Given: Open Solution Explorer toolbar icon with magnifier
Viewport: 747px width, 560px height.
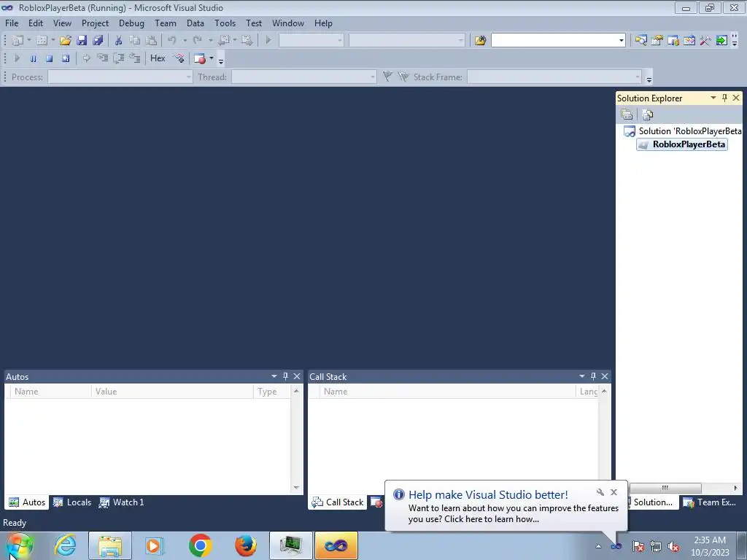Looking at the screenshot, I should [640, 41].
